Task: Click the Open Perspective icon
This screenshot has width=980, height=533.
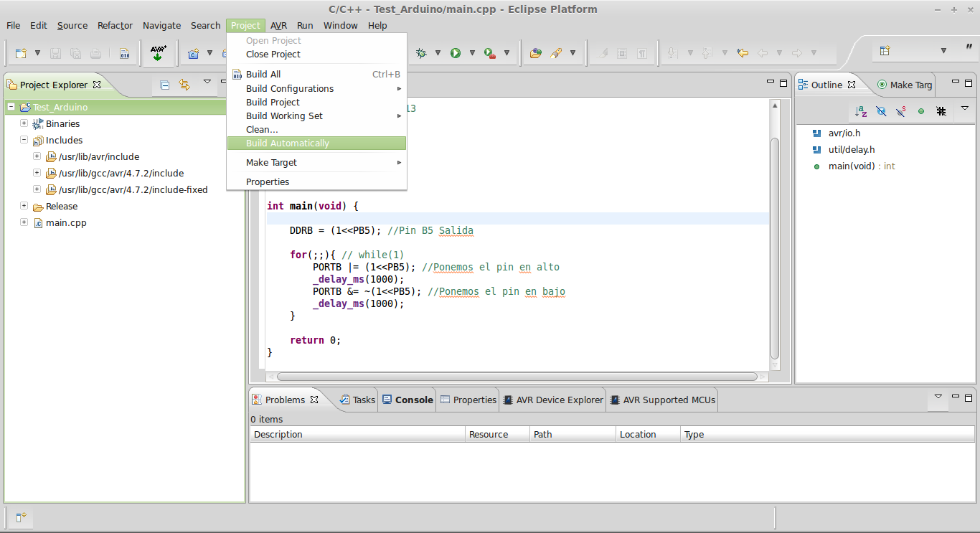Action: (885, 51)
